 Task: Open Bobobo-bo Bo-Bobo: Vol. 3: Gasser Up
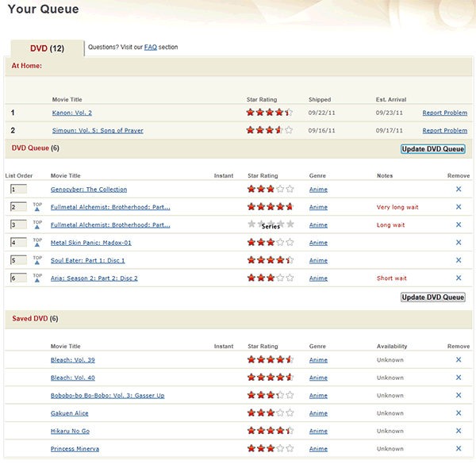click(x=107, y=396)
